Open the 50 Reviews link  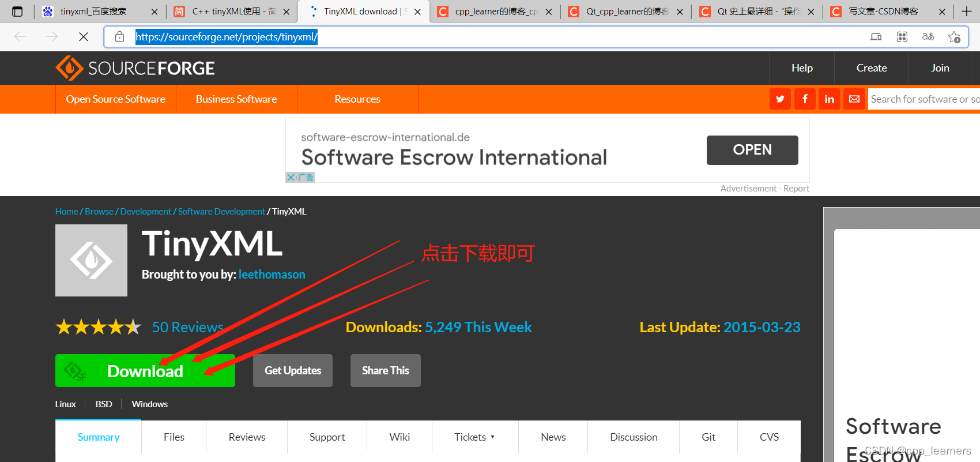click(x=187, y=327)
